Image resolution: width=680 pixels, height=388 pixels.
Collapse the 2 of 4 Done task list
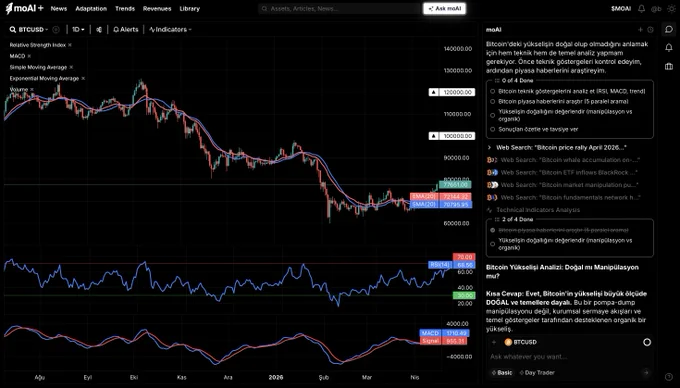pos(514,219)
